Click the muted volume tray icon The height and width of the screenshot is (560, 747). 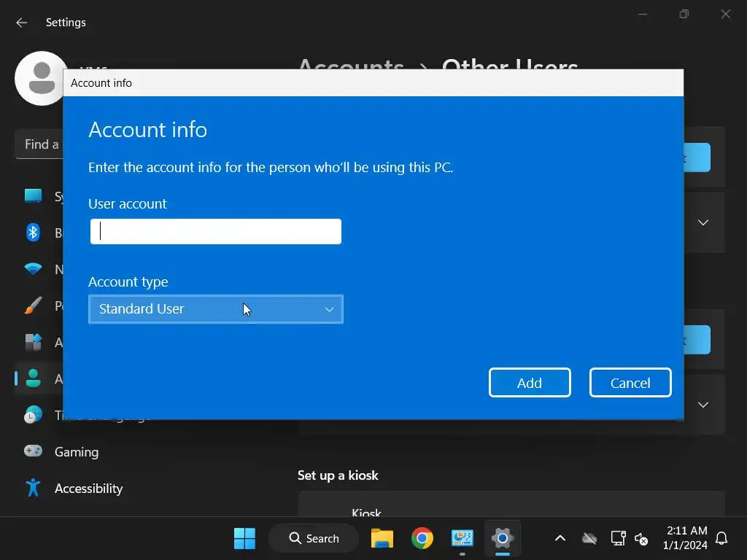click(641, 539)
